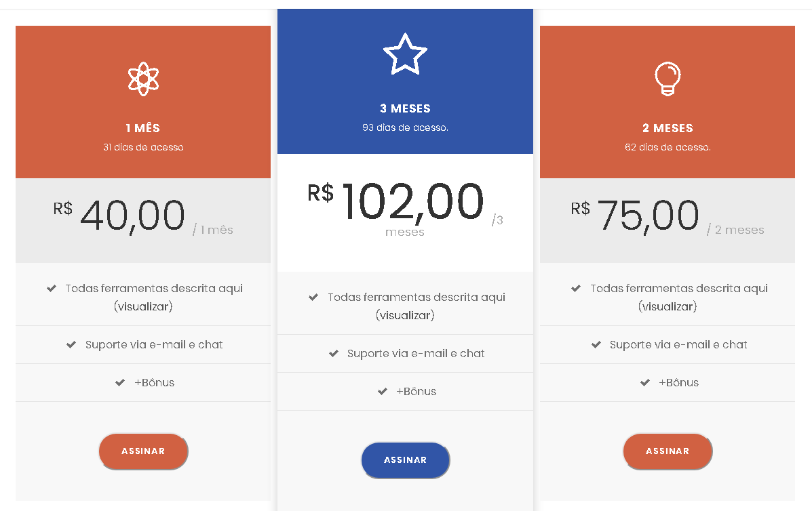Click the checkmark next to '+Bônus' on 3 MESES
This screenshot has height=511, width=812.
coord(382,391)
